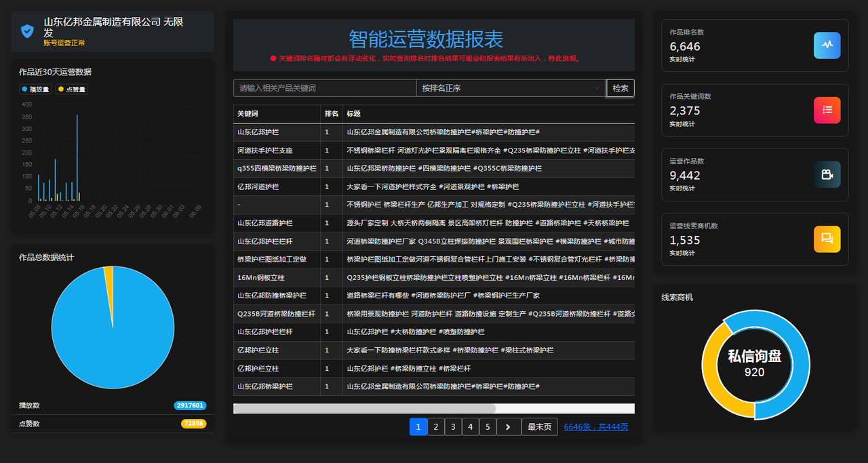Jump to the last page via 最末页
This screenshot has height=463, width=868.
point(540,426)
